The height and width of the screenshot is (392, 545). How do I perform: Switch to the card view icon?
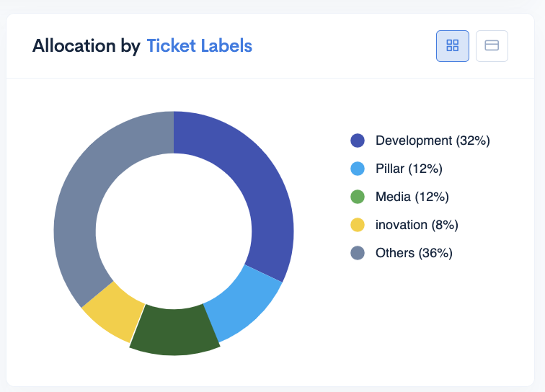pos(492,46)
